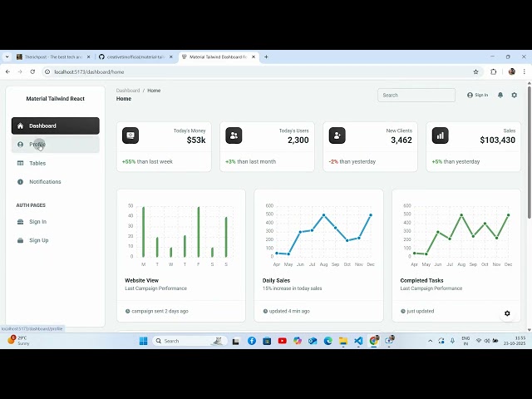Viewport: 532px width, 399px height.
Task: Click the page vertical scrollbar
Action: tap(529, 153)
